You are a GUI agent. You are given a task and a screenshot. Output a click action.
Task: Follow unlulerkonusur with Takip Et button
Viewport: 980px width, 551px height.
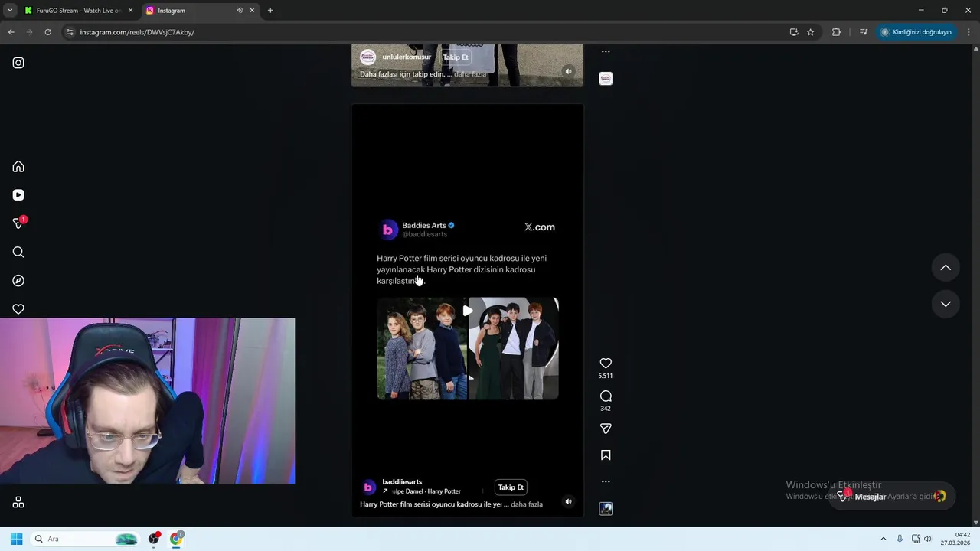pos(456,57)
